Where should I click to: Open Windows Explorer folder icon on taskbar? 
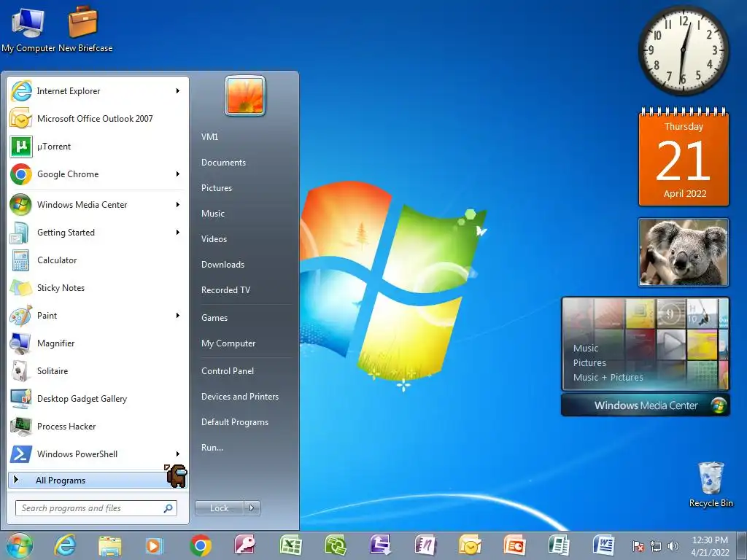pyautogui.click(x=109, y=545)
